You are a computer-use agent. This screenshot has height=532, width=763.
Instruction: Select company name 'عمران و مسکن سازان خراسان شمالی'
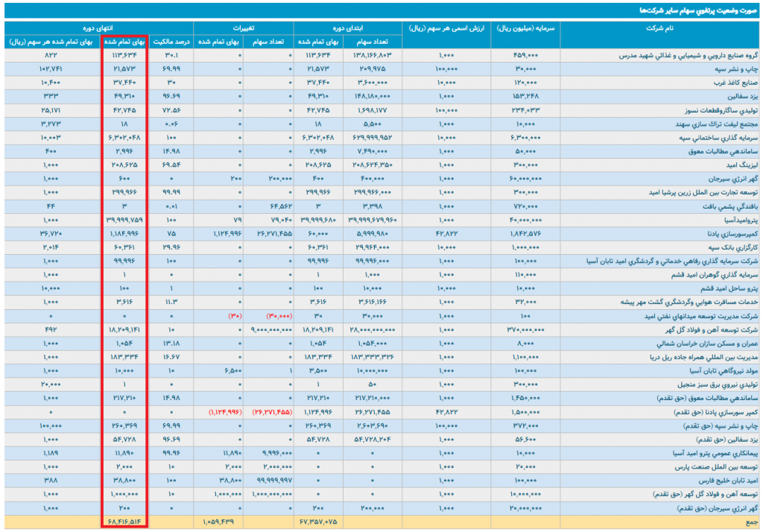point(707,343)
